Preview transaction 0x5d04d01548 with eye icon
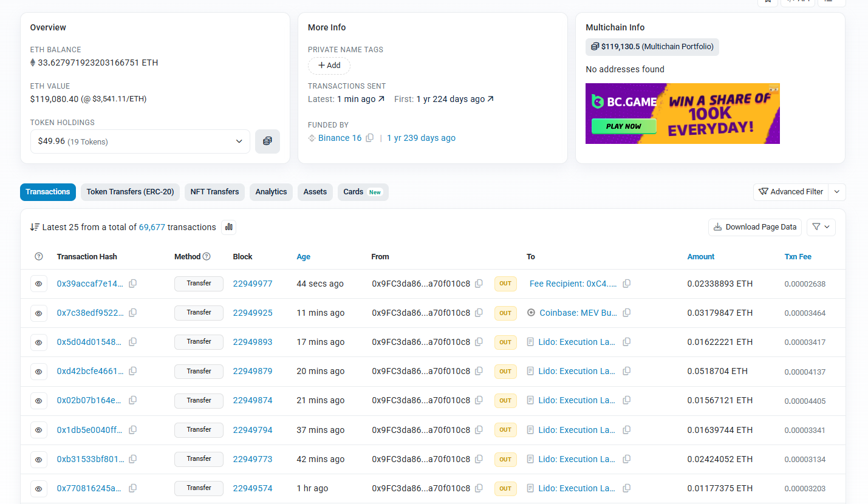 coord(39,342)
